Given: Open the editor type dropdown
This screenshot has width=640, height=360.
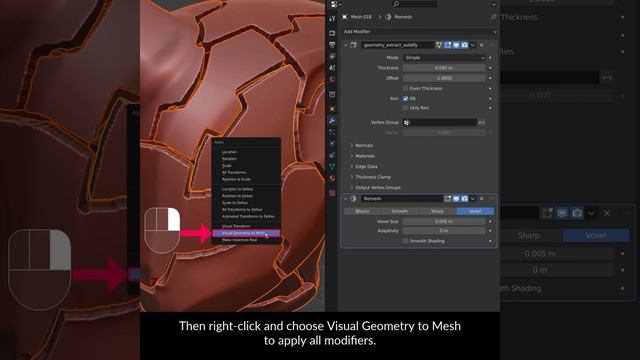Looking at the screenshot, I should tap(336, 4).
